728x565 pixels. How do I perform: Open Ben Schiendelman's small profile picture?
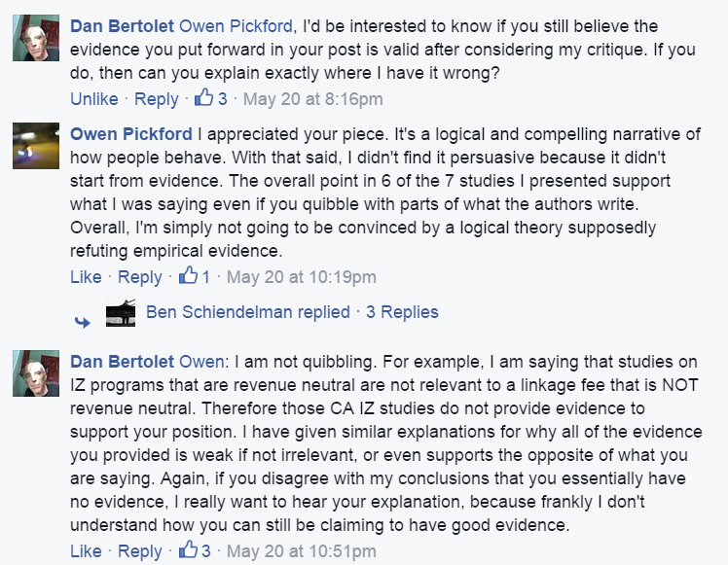121,313
